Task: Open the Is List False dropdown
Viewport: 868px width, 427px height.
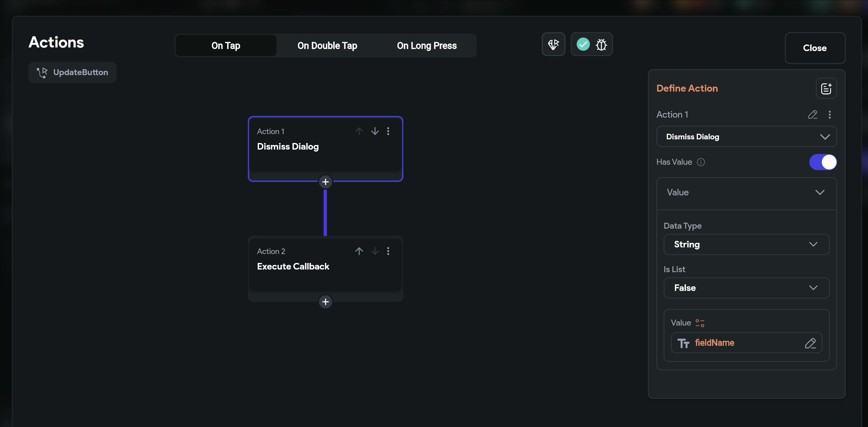Action: point(746,288)
